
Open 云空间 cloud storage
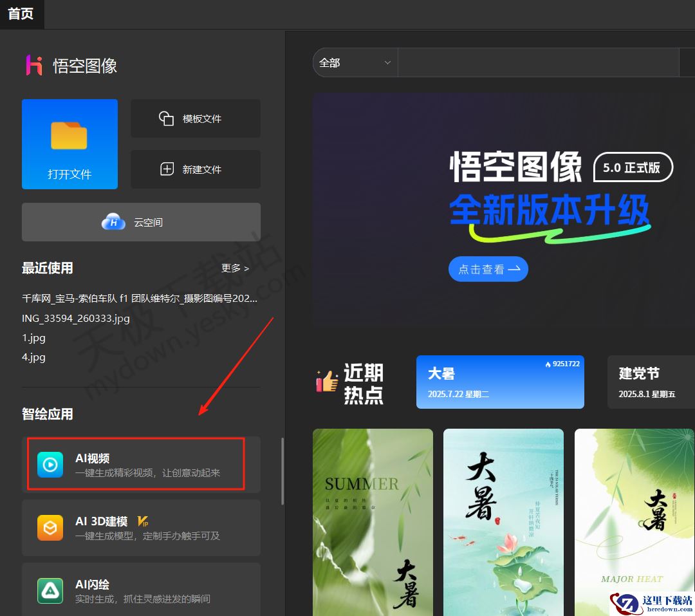pyautogui.click(x=141, y=222)
